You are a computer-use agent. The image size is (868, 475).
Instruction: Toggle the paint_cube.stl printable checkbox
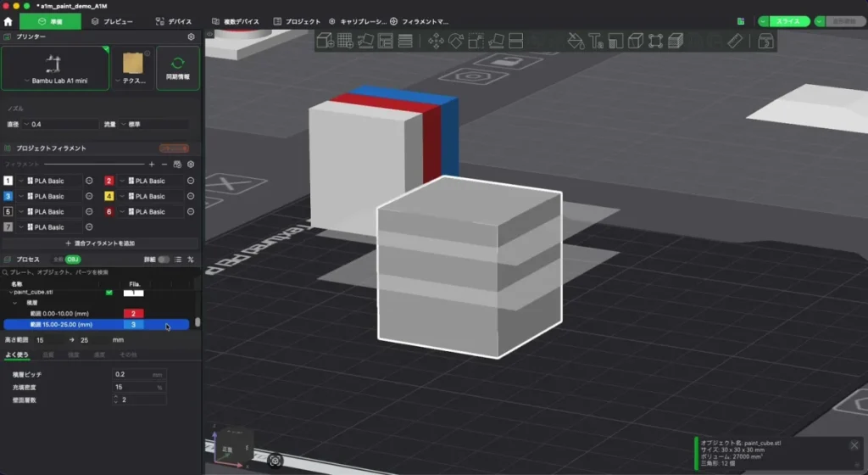click(109, 293)
